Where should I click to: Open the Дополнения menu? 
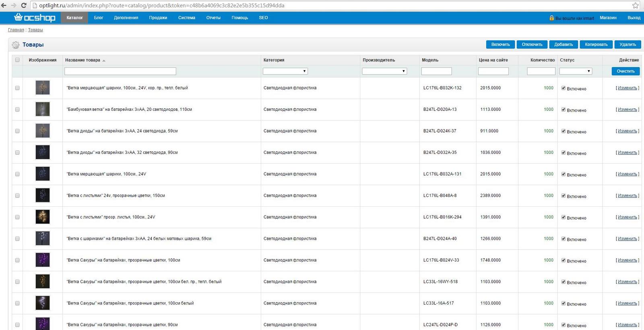[126, 18]
